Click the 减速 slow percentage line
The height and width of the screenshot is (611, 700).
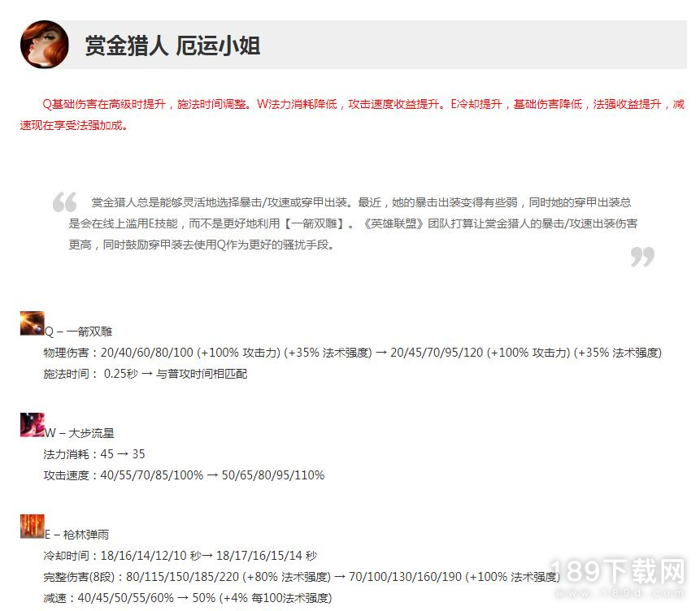tap(188, 598)
